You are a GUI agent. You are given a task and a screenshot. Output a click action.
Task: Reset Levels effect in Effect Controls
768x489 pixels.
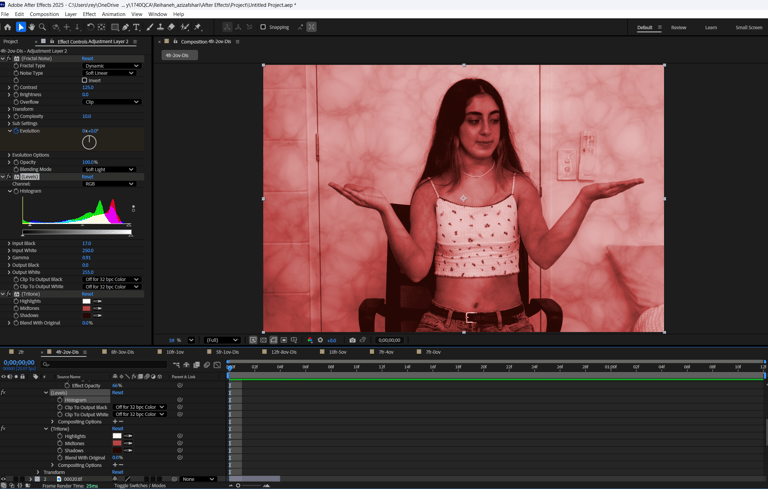[x=87, y=176]
